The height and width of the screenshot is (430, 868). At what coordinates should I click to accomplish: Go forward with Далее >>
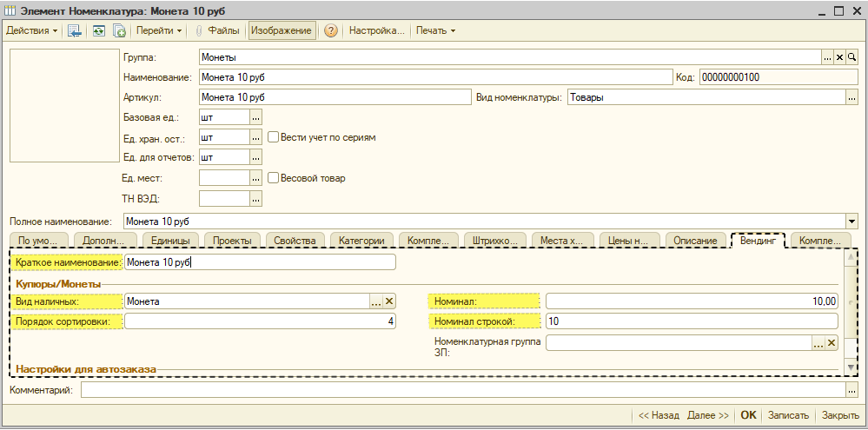coord(708,415)
